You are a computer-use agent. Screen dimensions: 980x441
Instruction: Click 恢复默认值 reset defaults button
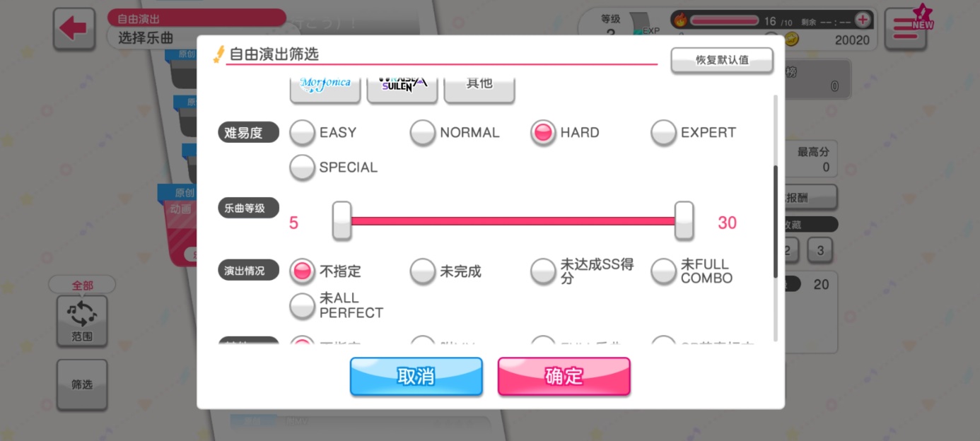(x=722, y=60)
